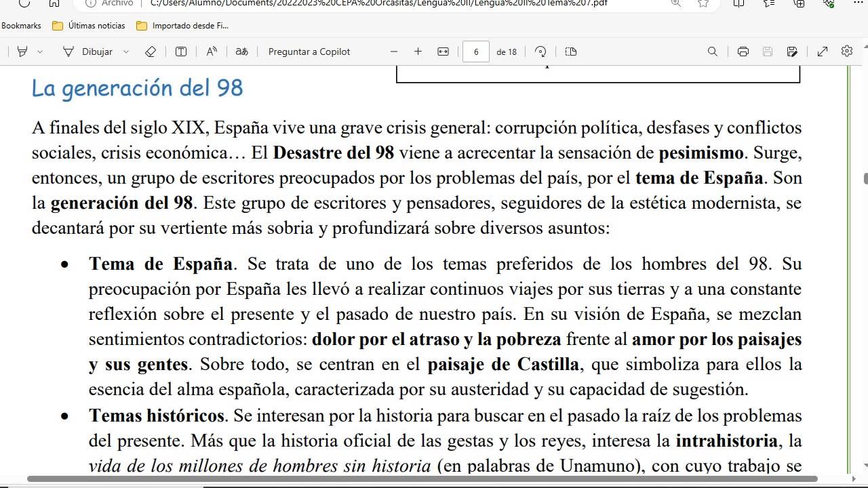Screen dimensions: 868x488
Task: Reload the page in the browser
Action: coord(24,3)
